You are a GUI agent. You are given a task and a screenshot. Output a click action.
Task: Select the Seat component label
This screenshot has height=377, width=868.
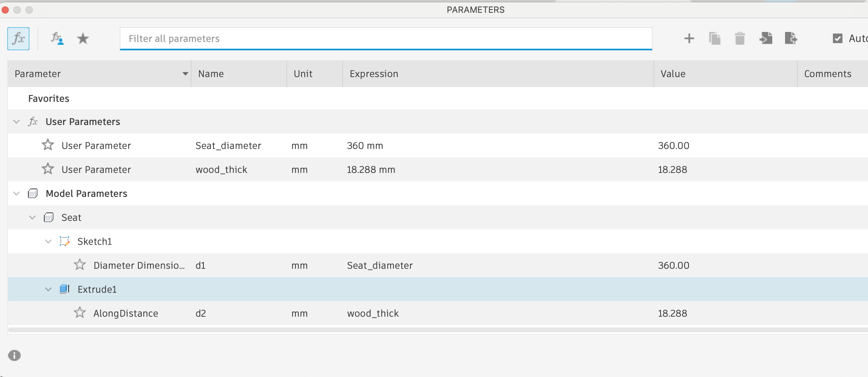click(71, 218)
